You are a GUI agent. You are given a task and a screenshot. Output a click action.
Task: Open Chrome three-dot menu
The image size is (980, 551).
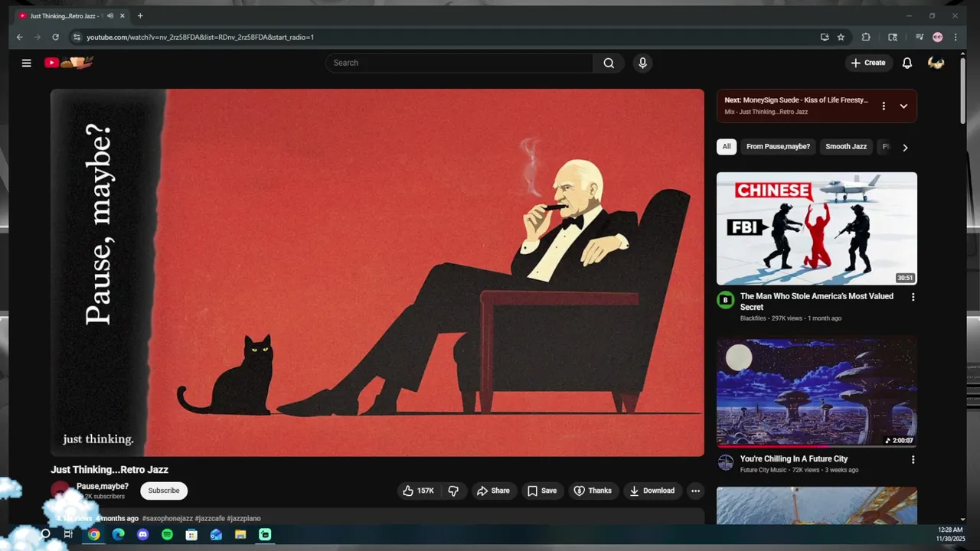pos(955,37)
